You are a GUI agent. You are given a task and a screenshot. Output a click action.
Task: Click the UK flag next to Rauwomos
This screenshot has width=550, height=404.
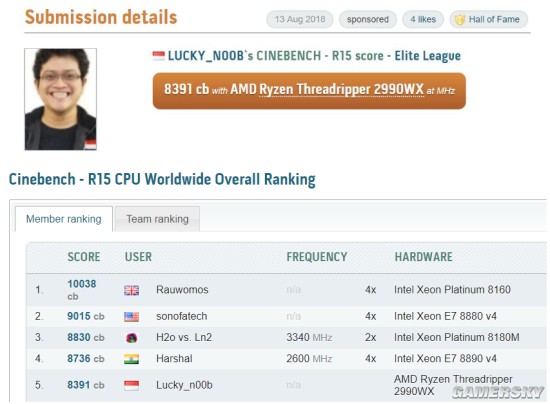pos(132,290)
